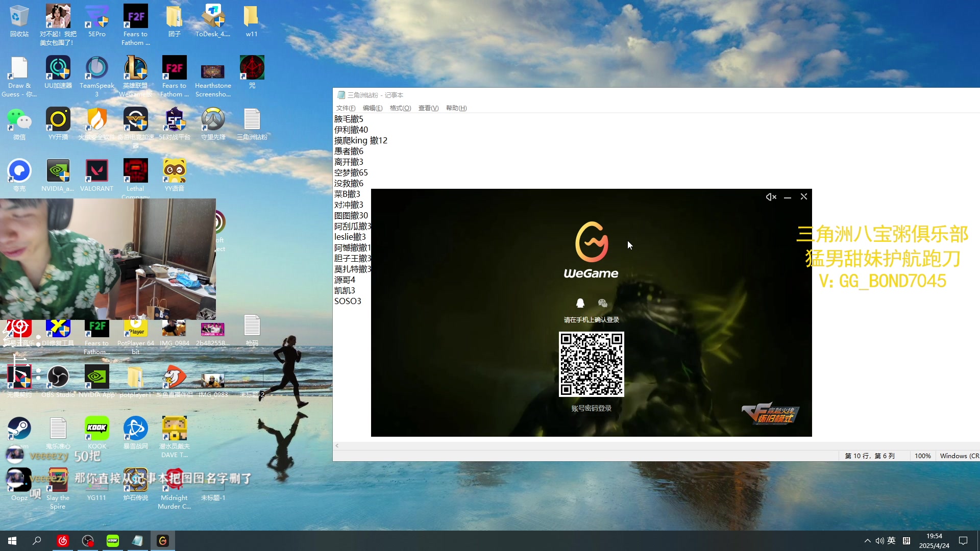Select WeChat login icon in WeGame
980x551 pixels.
tap(603, 303)
